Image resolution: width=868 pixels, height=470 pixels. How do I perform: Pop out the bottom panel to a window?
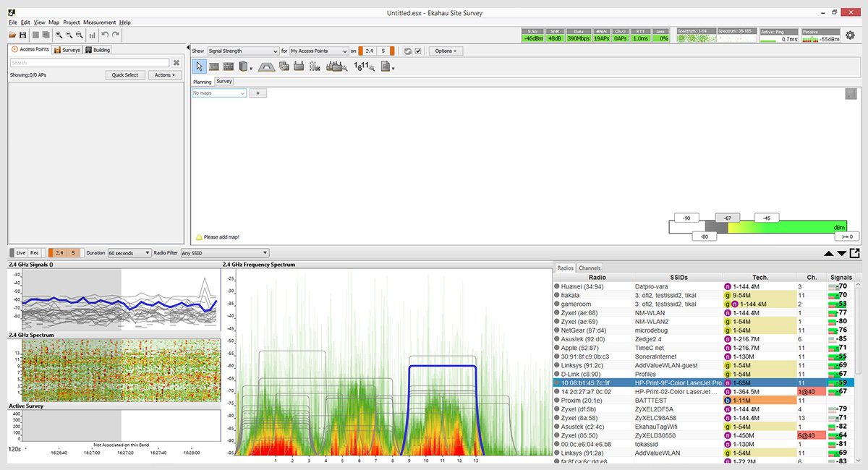point(855,253)
